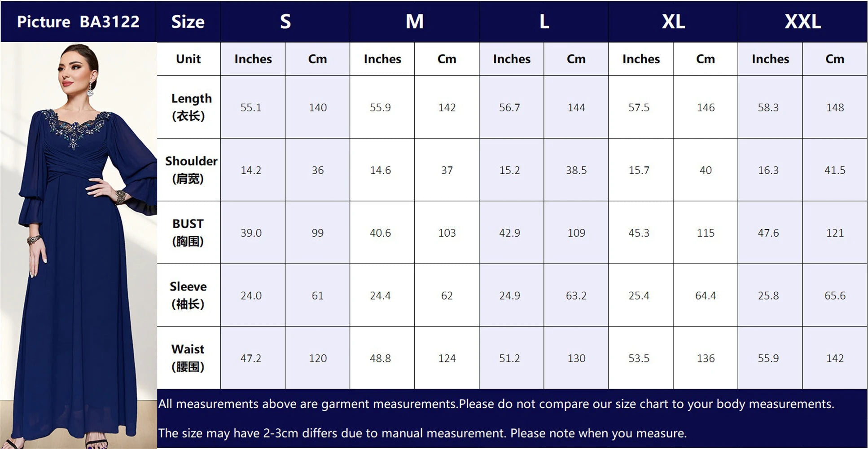This screenshot has width=868, height=449.
Task: Click the 55.1 length value for size S
Action: pyautogui.click(x=251, y=107)
